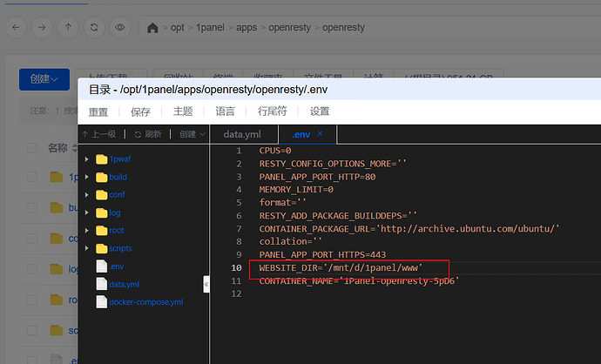The image size is (601, 364).
Task: Select the conf folder in tree
Action: 117,195
